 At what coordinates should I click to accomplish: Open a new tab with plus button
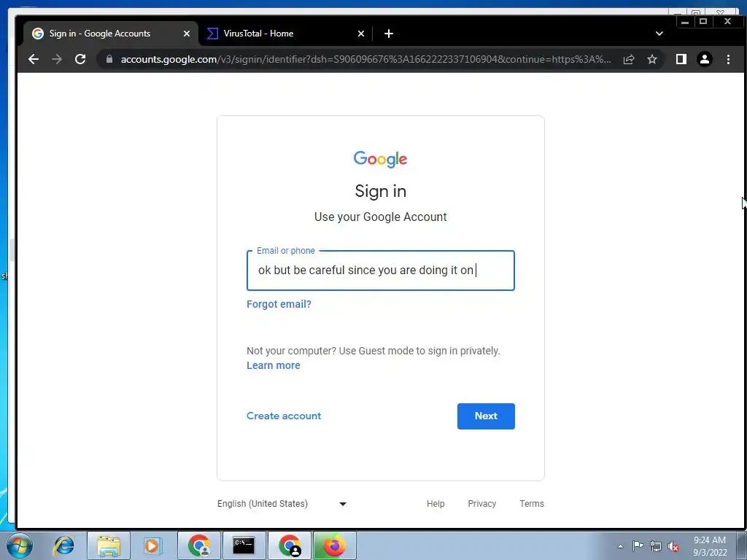coord(389,34)
